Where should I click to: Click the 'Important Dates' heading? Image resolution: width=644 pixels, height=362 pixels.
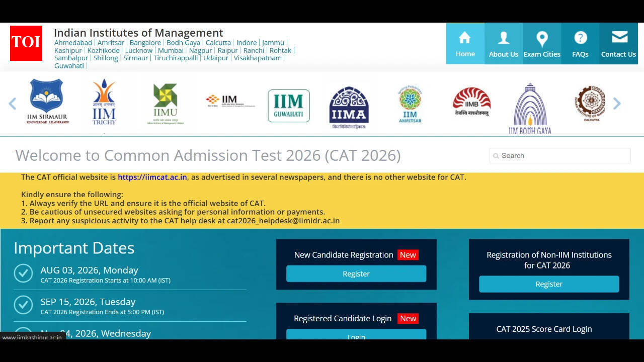coord(74,248)
